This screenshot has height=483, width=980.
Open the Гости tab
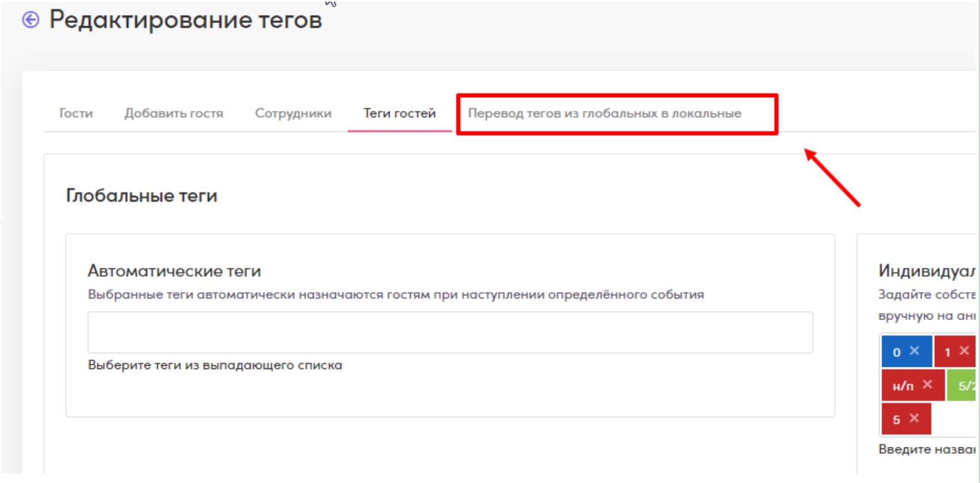tap(76, 113)
